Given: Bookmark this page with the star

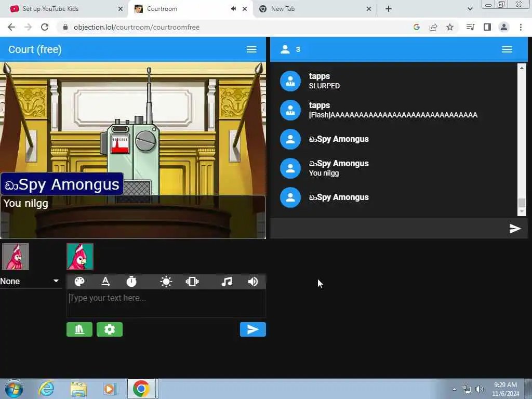Looking at the screenshot, I should [x=450, y=27].
